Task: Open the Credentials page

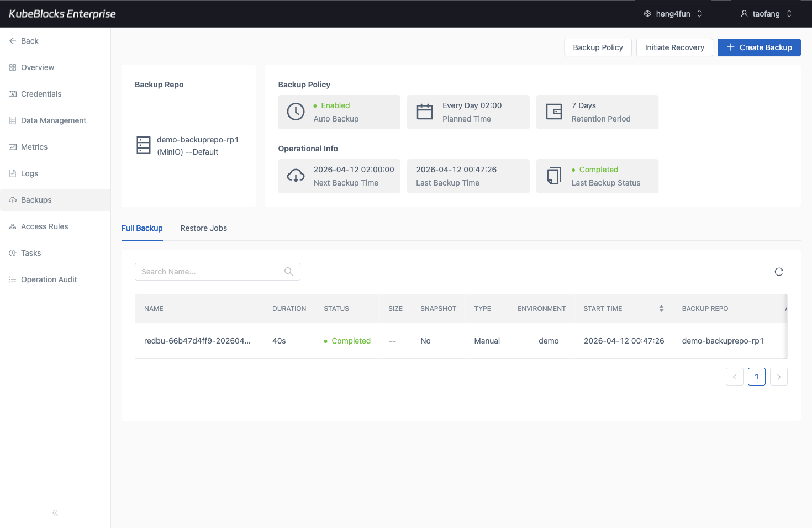Action: (x=41, y=94)
